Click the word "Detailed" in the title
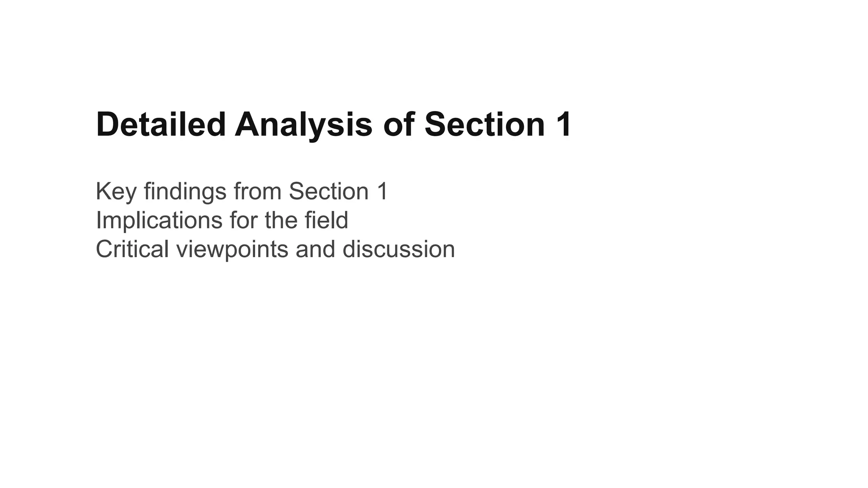Image resolution: width=868 pixels, height=488 pixels. 161,125
